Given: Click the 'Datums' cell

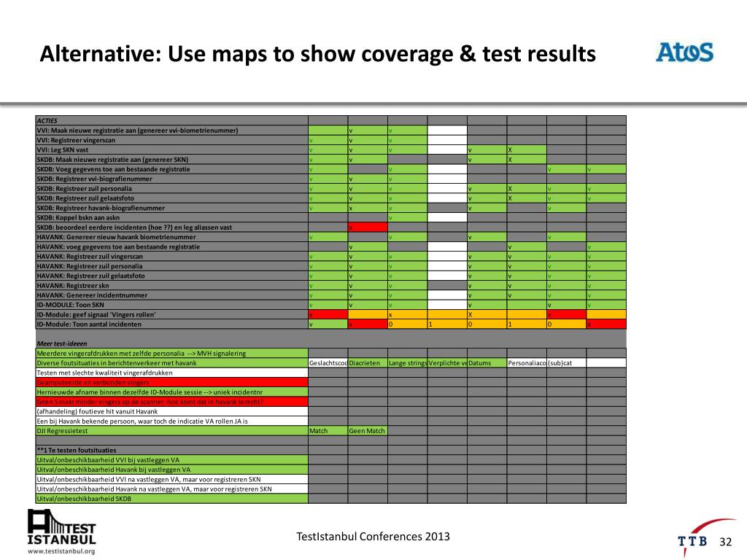Looking at the screenshot, I should pyautogui.click(x=487, y=363).
